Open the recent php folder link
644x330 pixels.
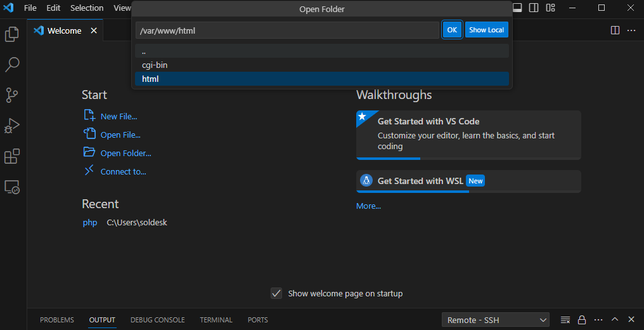[90, 223]
